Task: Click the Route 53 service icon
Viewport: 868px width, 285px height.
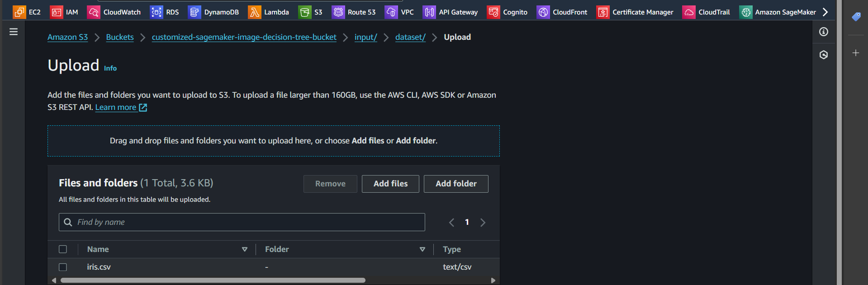Action: coord(338,12)
